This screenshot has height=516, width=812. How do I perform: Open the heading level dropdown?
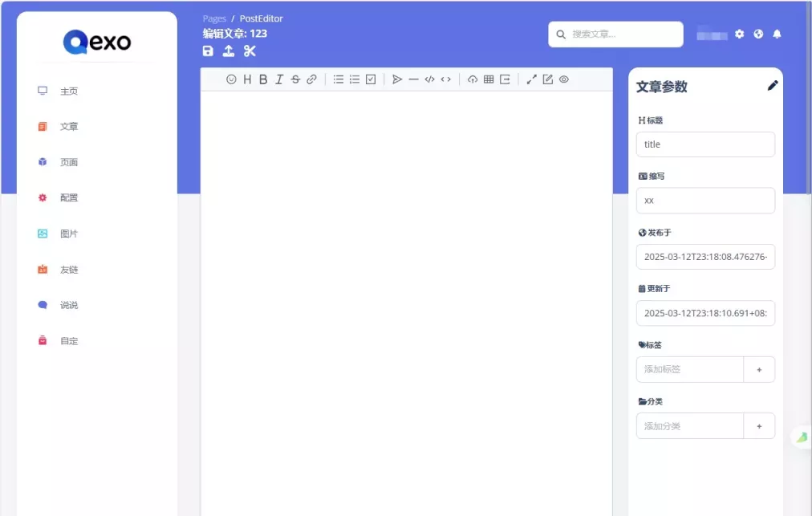(x=247, y=79)
